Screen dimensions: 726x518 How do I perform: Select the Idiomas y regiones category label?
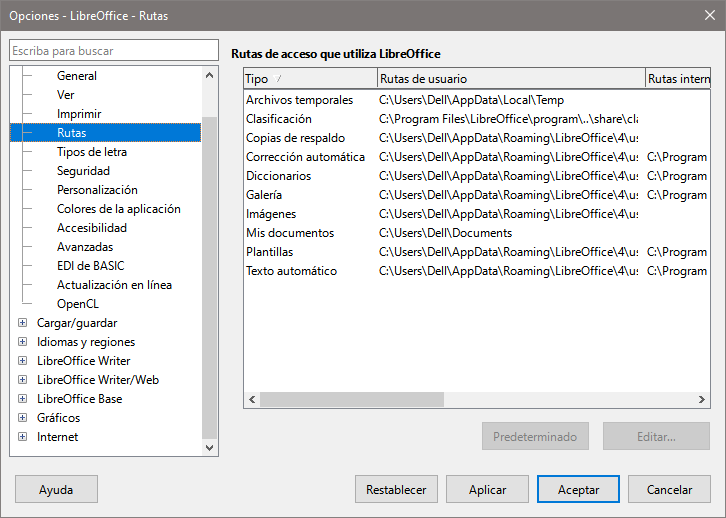coord(86,342)
